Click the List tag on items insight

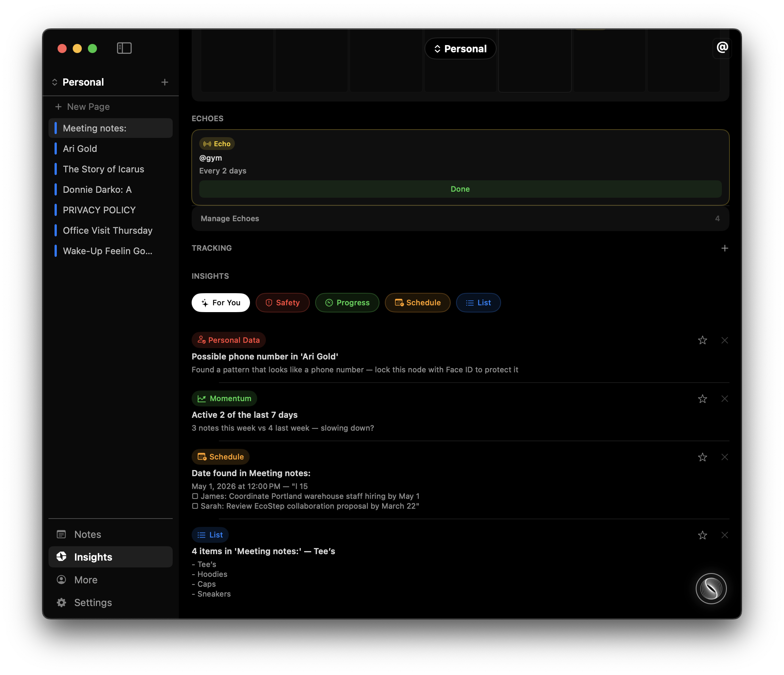click(x=210, y=534)
